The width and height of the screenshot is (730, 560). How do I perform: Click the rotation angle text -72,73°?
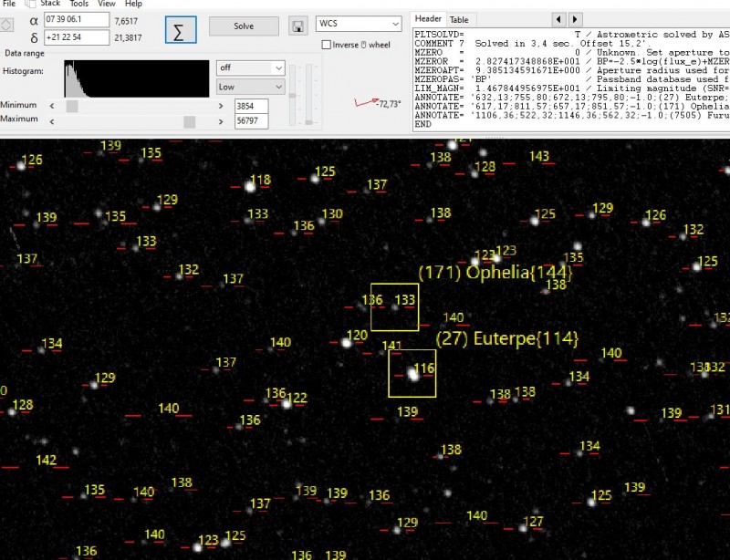[x=390, y=104]
